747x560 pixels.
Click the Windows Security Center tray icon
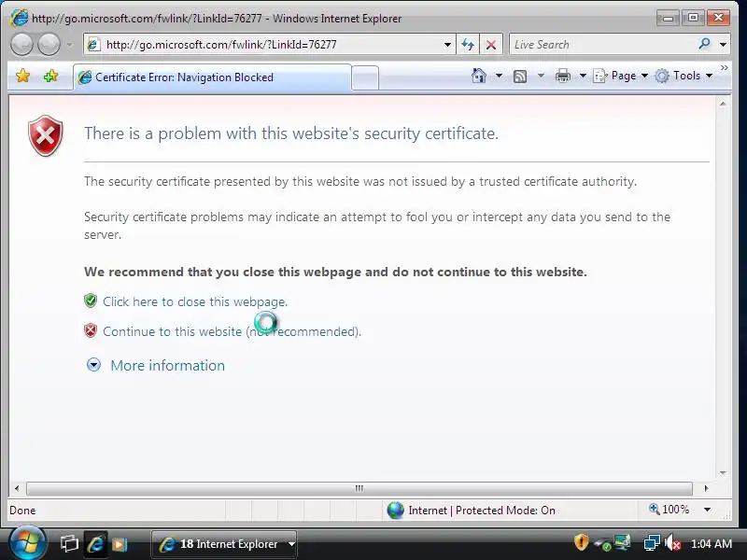(581, 543)
